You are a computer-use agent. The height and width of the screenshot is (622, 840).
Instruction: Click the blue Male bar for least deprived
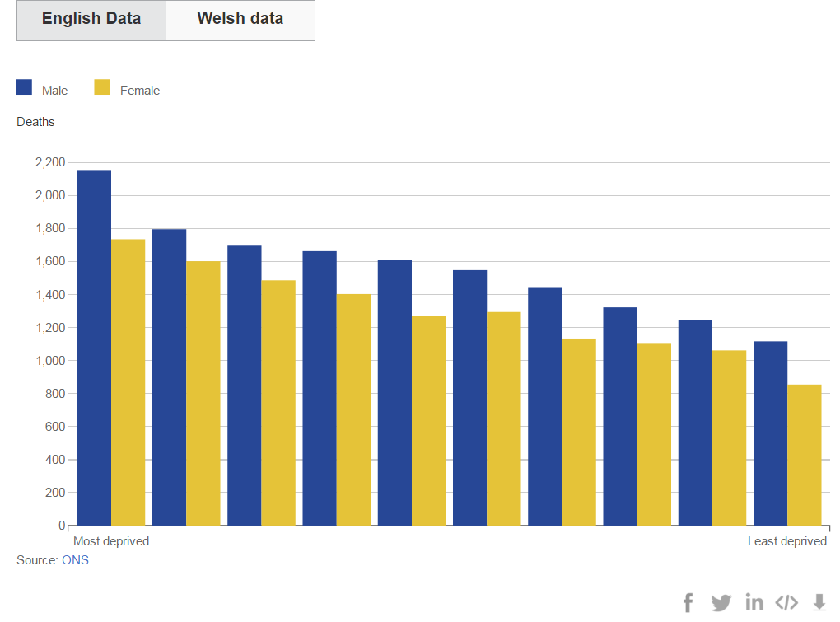771,433
